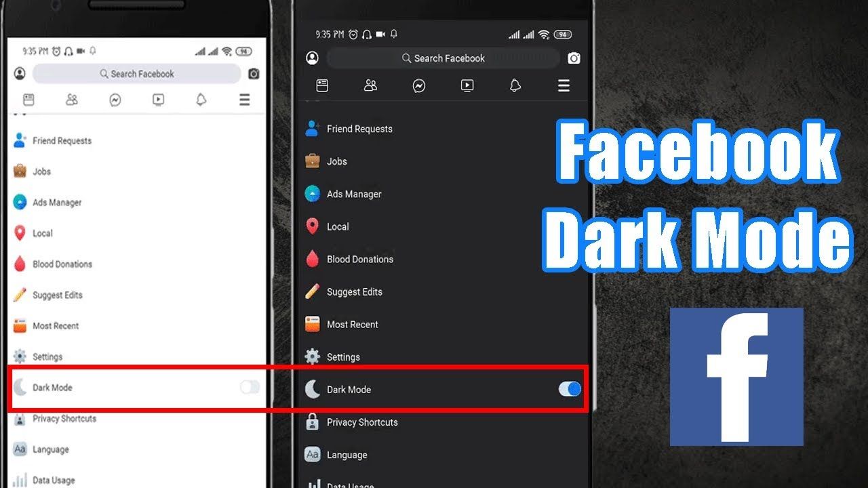868x488 pixels.
Task: Focus Search Facebook field on dark phone
Action: 443,58
